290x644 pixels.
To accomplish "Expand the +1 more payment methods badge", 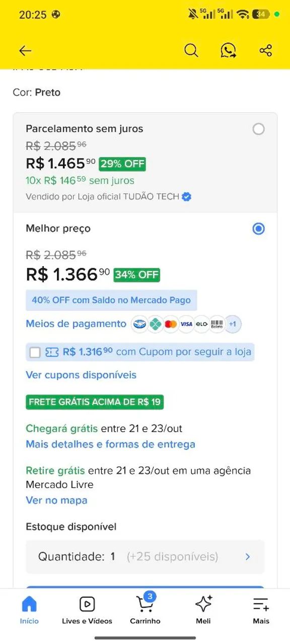I will pos(233,324).
